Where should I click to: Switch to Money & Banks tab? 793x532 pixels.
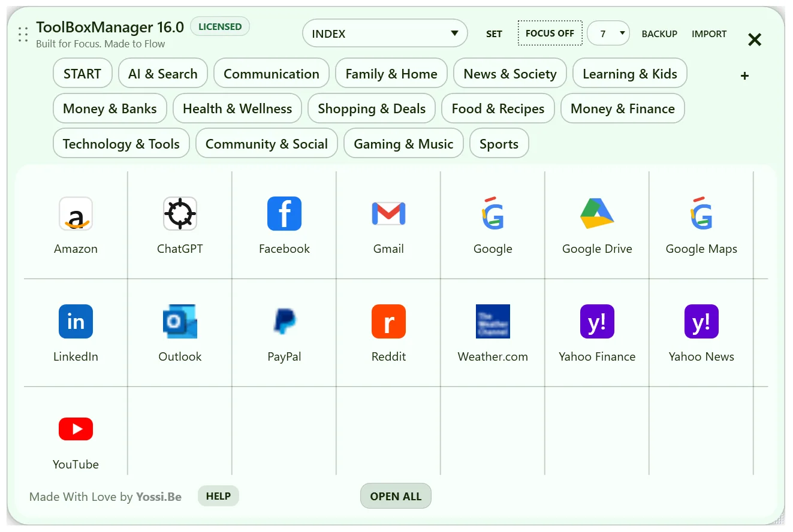coord(110,108)
